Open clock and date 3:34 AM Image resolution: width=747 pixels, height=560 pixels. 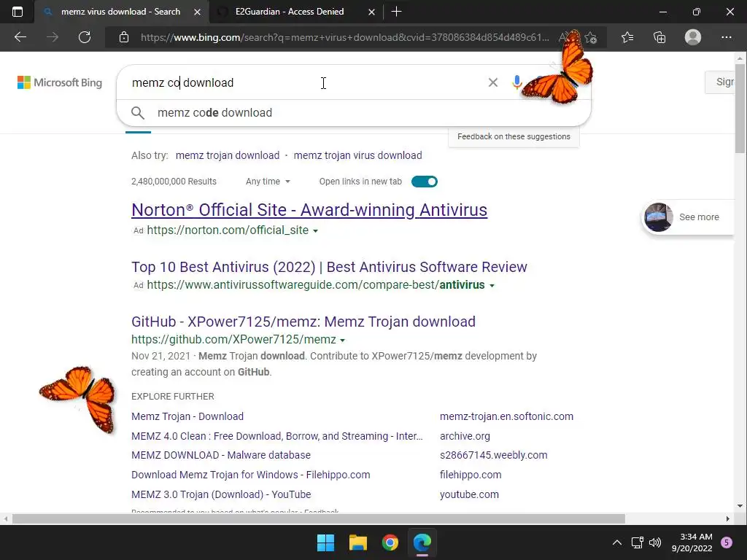(x=692, y=542)
